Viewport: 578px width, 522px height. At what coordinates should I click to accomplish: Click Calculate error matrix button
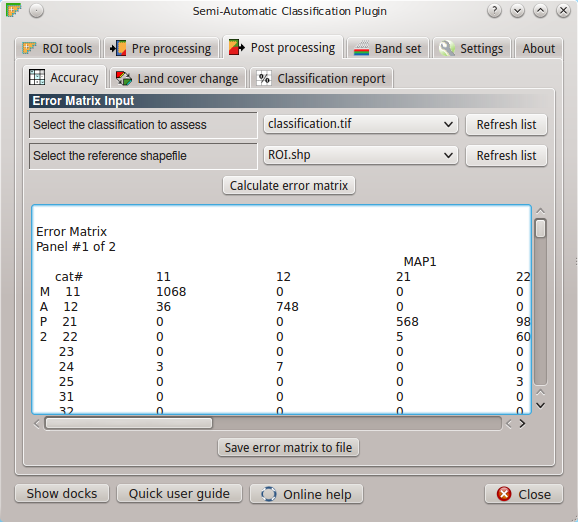289,185
